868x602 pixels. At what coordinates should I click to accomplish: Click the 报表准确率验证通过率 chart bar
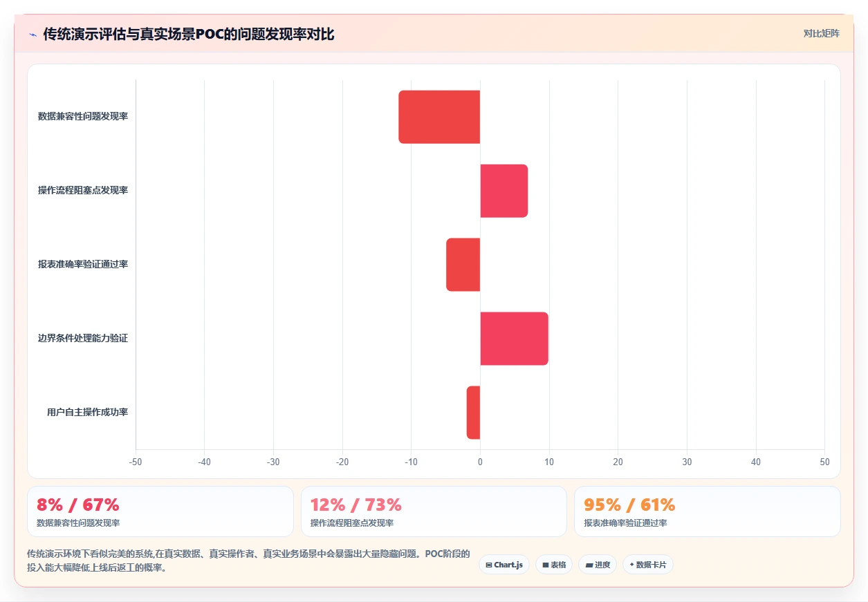coord(463,265)
